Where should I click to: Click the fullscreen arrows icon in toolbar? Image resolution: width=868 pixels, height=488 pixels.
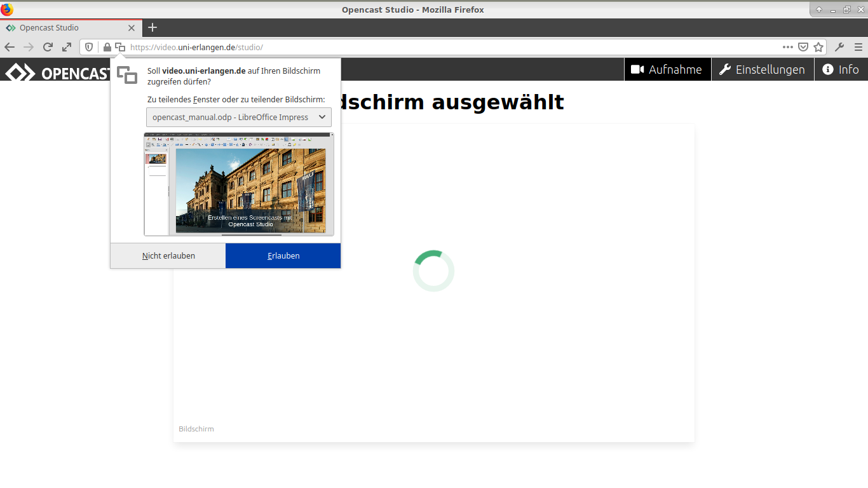pos(67,47)
